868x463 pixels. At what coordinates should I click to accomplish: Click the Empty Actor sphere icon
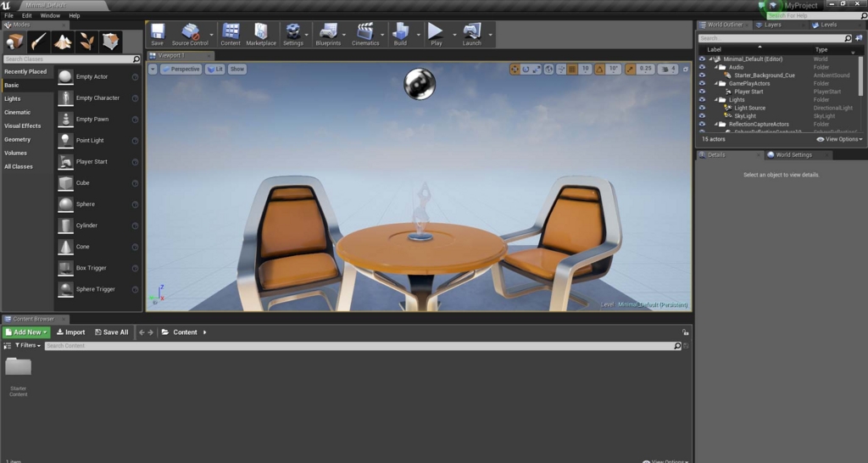tap(65, 77)
